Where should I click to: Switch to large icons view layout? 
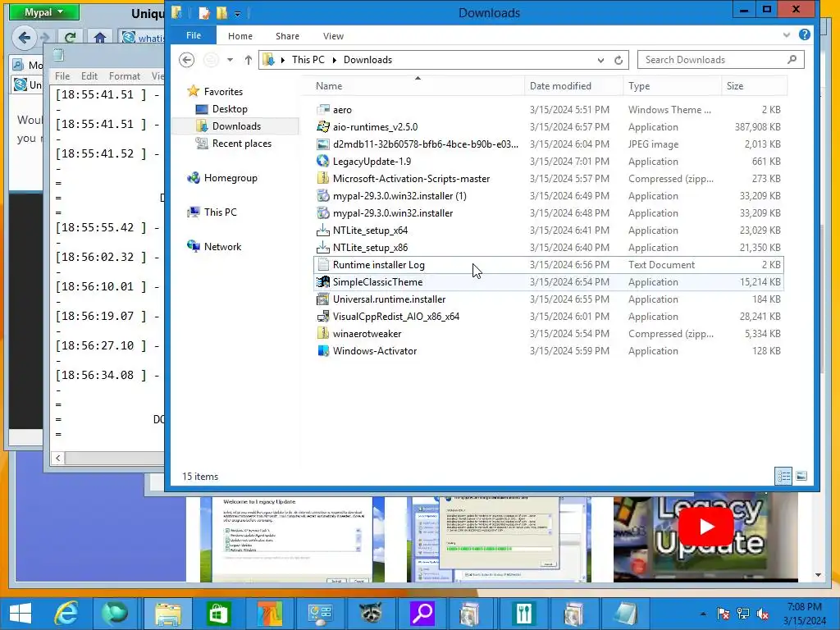(801, 476)
